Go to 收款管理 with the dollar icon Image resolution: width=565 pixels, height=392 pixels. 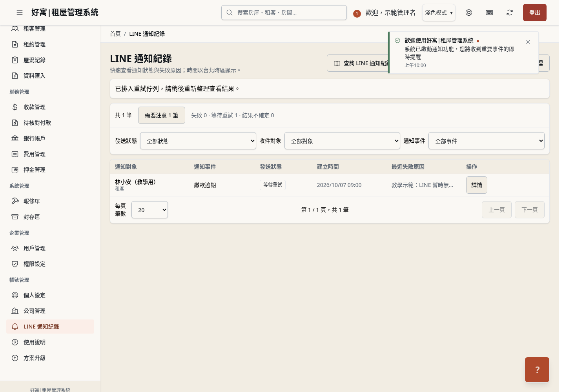tap(50, 107)
